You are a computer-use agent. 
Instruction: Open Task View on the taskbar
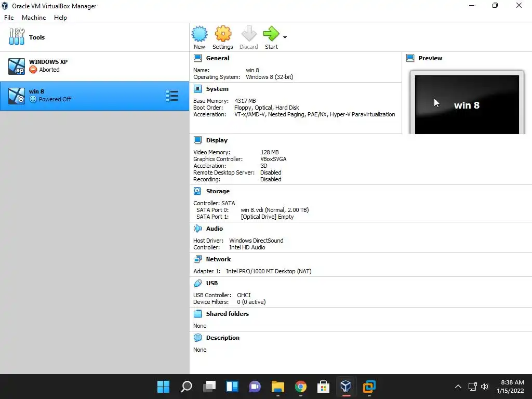pyautogui.click(x=209, y=387)
